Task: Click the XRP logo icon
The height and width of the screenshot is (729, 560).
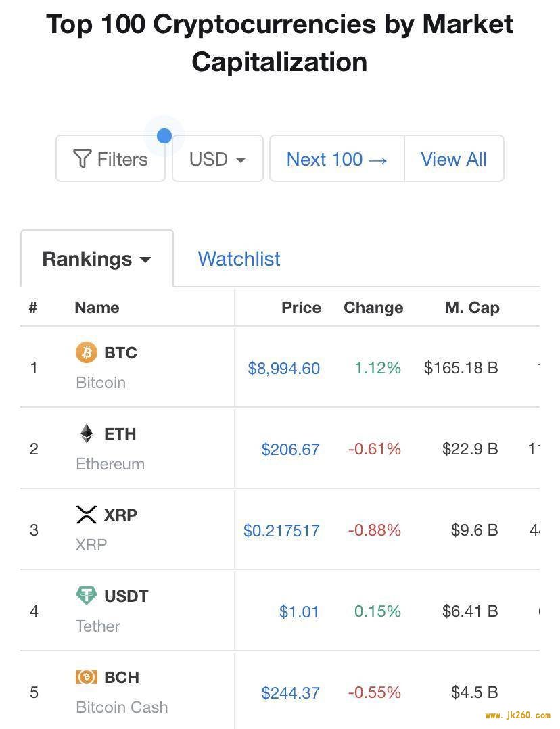Action: click(x=87, y=514)
